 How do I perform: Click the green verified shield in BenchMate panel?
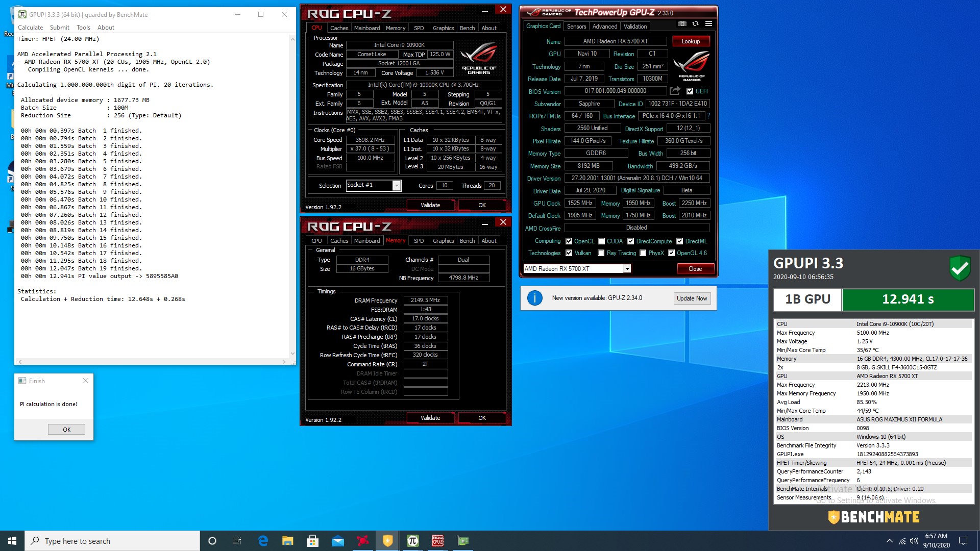pyautogui.click(x=960, y=268)
